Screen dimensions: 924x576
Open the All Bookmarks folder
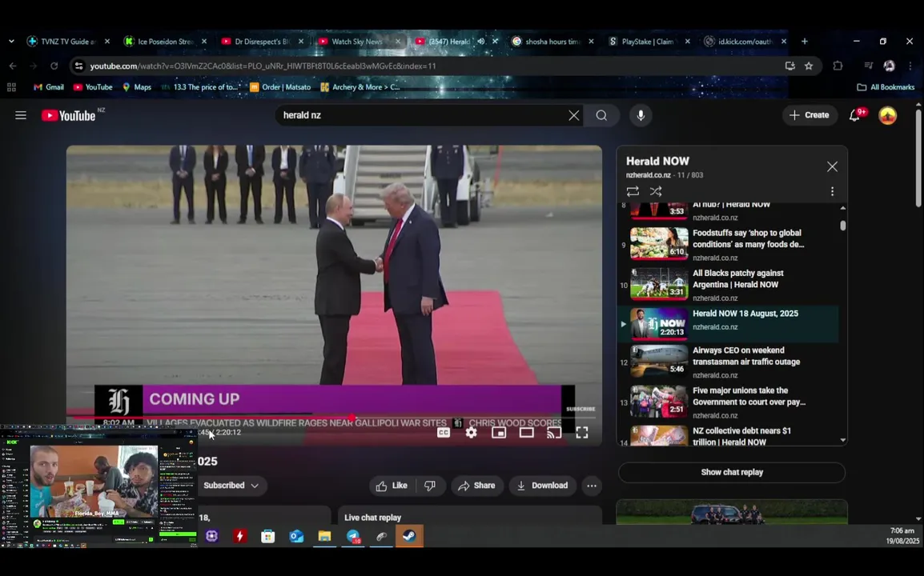tap(886, 87)
